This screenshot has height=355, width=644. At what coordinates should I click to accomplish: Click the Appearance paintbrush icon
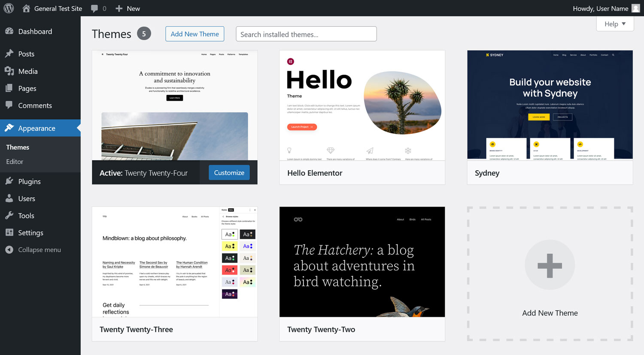pyautogui.click(x=9, y=128)
